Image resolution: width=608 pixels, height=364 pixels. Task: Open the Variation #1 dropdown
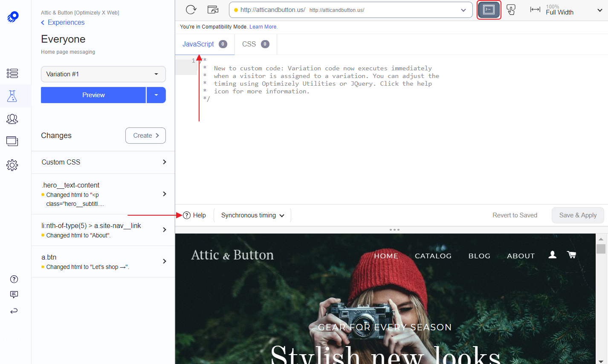point(103,74)
